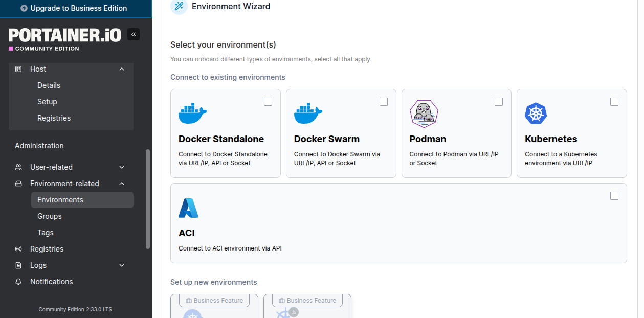Click the Docker Standalone whale icon
Viewport: 644px width, 318px height.
coord(193,113)
